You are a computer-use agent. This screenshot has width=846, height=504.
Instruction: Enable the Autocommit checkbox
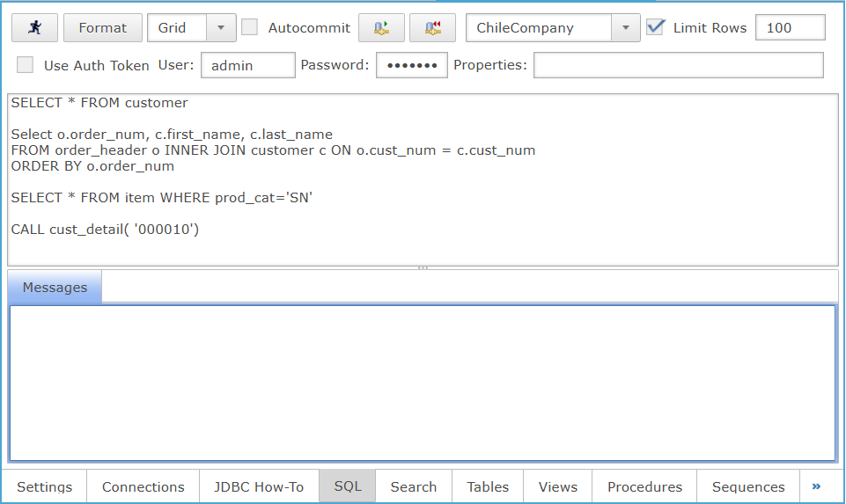tap(250, 27)
